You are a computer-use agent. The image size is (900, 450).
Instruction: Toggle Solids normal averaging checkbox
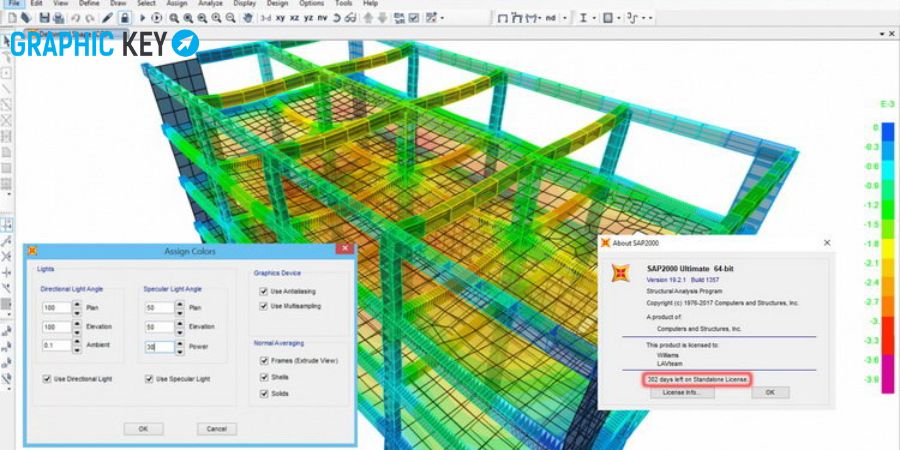(x=263, y=394)
